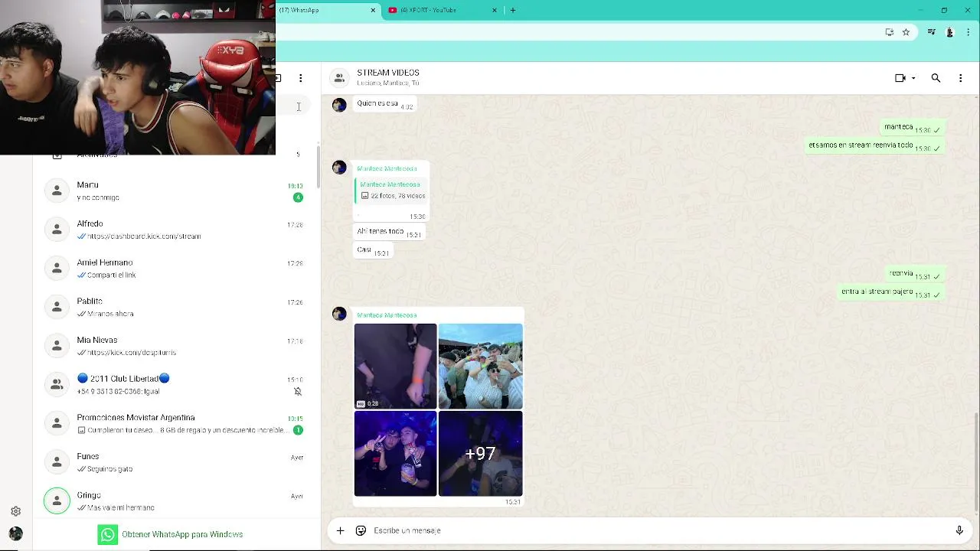
Task: Click the muted bell icon on Club Libertad
Action: click(x=298, y=391)
